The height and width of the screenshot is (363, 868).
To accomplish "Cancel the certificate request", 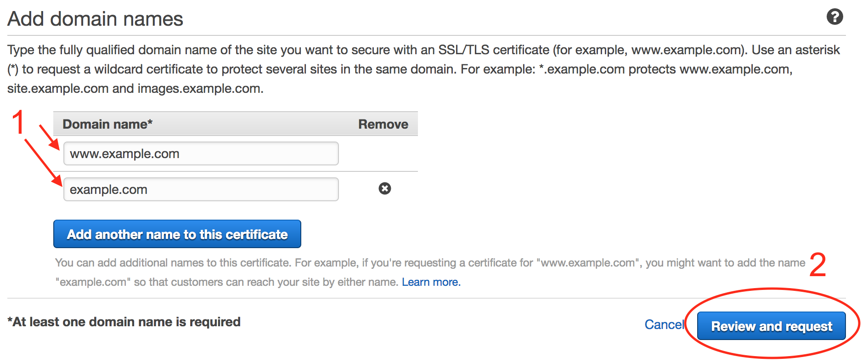I will click(x=664, y=325).
